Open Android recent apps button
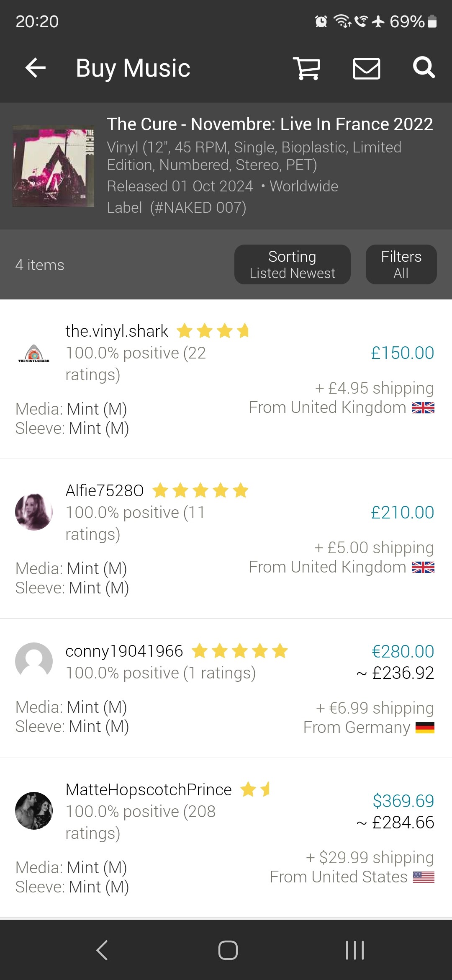This screenshot has width=452, height=980. [x=355, y=950]
